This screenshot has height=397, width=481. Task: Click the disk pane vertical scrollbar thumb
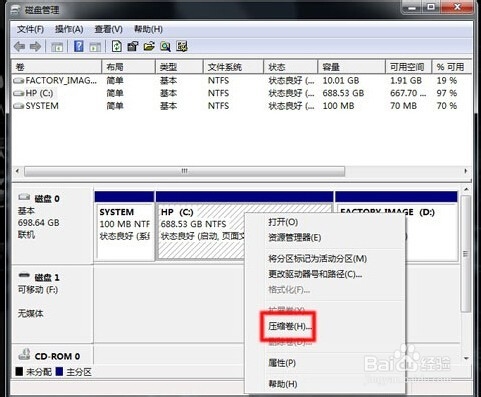[466, 254]
